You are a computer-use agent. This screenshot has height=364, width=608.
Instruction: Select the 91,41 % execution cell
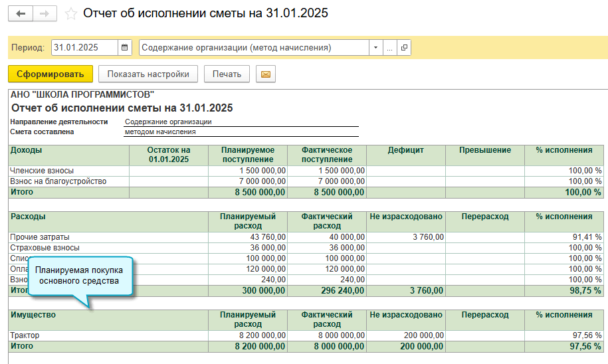[564, 237]
